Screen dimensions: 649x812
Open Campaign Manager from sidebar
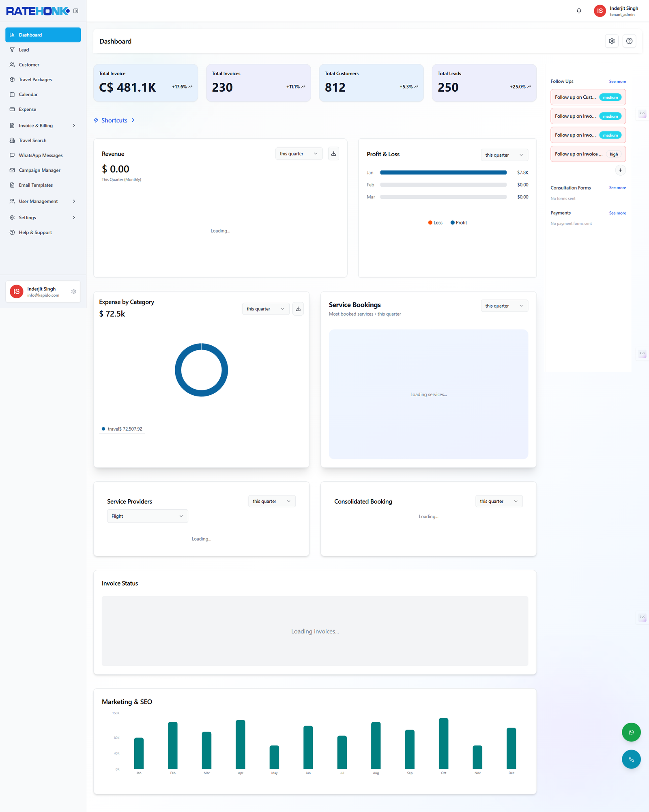pyautogui.click(x=39, y=170)
